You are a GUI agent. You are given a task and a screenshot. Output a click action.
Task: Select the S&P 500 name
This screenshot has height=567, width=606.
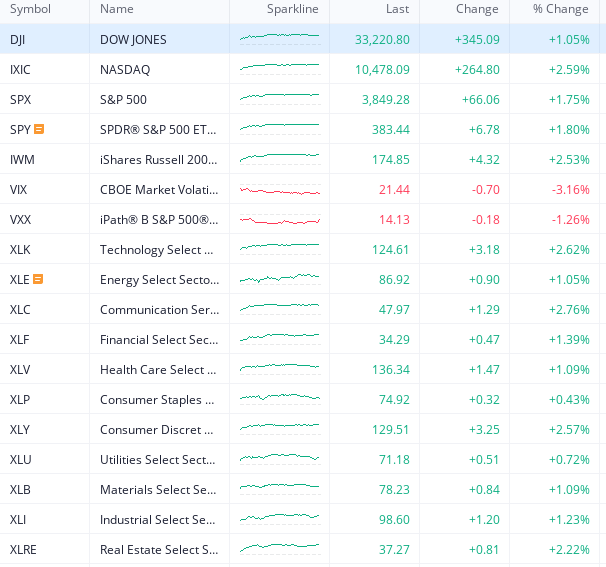(123, 99)
